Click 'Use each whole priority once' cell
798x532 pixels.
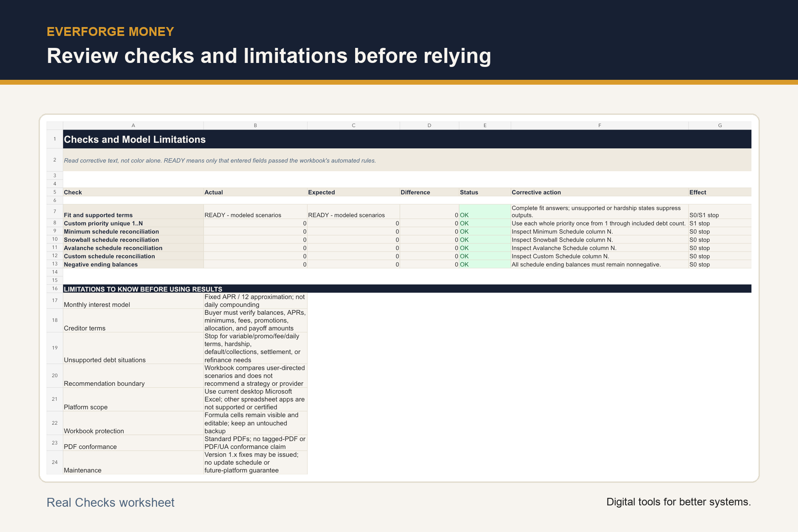pos(599,223)
